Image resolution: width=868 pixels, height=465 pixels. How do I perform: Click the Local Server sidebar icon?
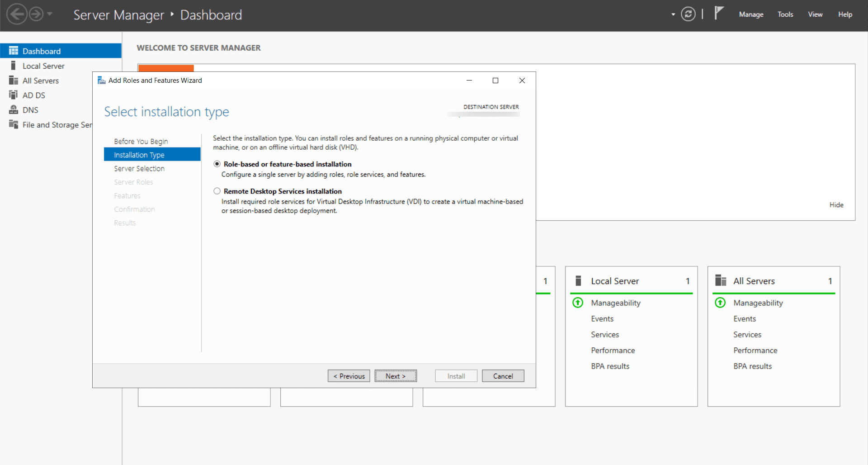pyautogui.click(x=14, y=66)
